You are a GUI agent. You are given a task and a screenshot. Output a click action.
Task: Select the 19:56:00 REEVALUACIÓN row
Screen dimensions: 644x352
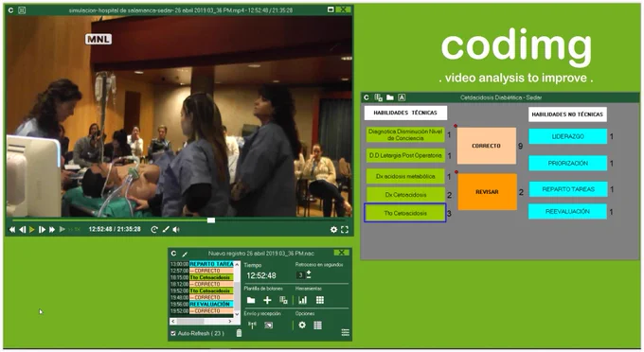pos(202,305)
